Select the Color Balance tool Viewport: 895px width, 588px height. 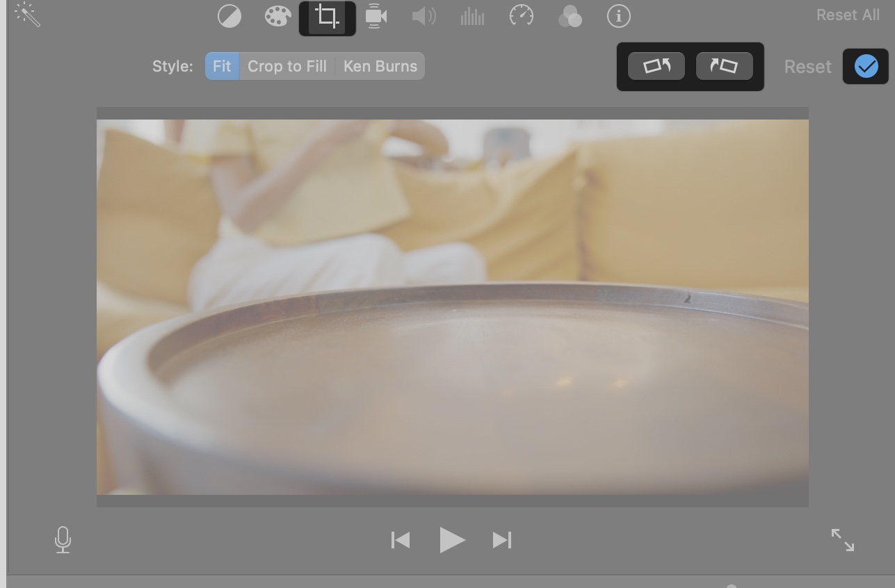click(229, 16)
